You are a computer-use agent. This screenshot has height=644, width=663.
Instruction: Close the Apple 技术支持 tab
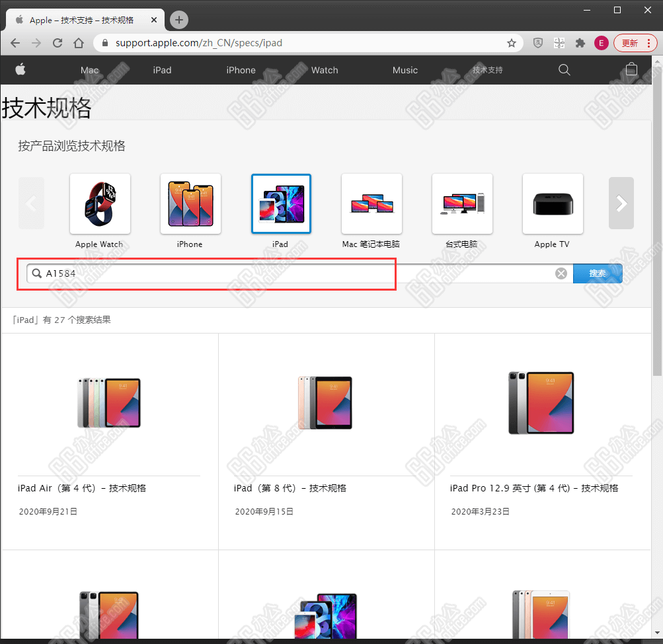coord(154,20)
